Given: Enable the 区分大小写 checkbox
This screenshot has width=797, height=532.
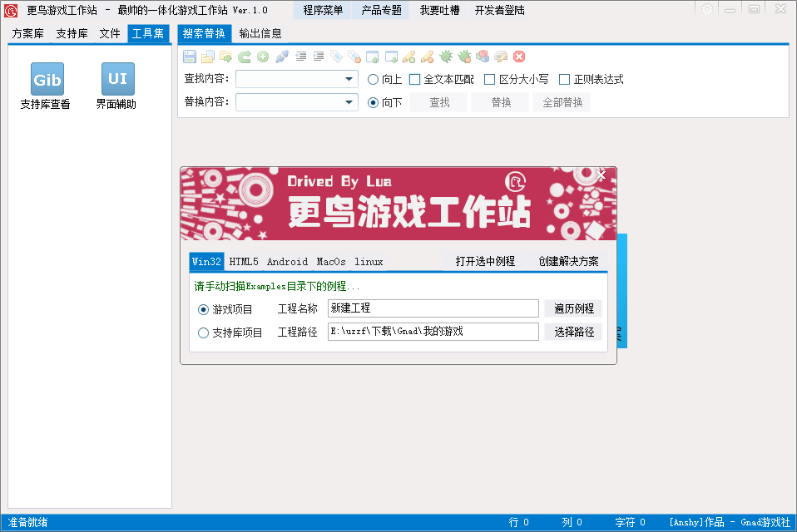Looking at the screenshot, I should point(516,80).
